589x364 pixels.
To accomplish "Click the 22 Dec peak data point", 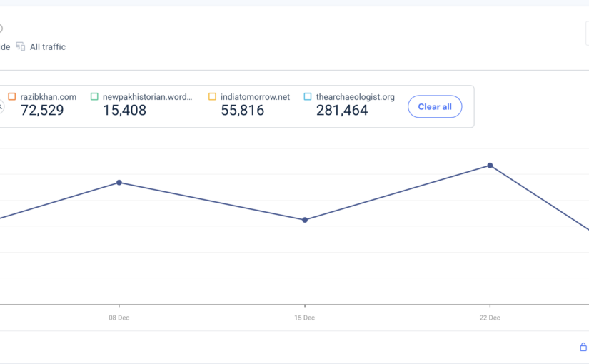I will coord(490,166).
